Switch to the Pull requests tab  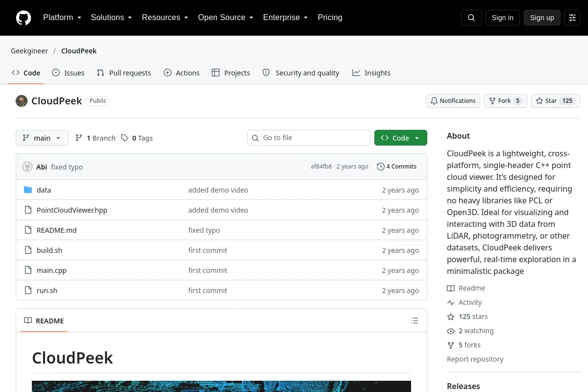pyautogui.click(x=124, y=73)
